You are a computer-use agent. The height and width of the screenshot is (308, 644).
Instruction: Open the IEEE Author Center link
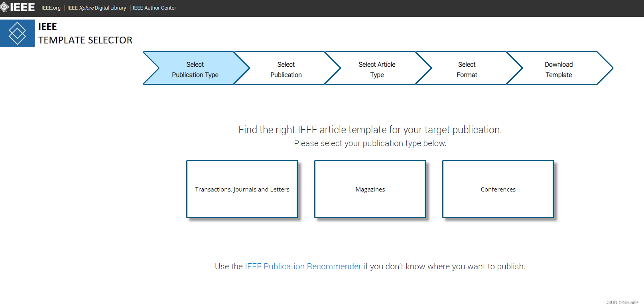click(x=154, y=8)
